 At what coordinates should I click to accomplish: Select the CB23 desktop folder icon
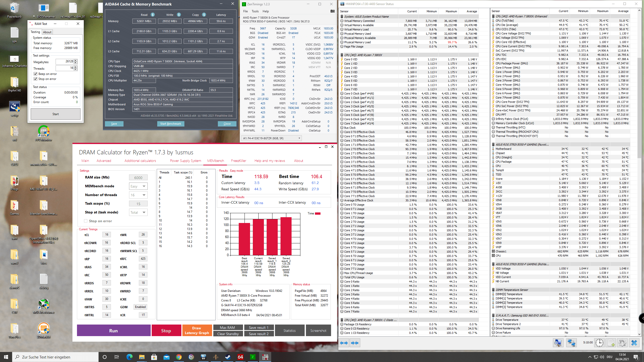(x=14, y=158)
